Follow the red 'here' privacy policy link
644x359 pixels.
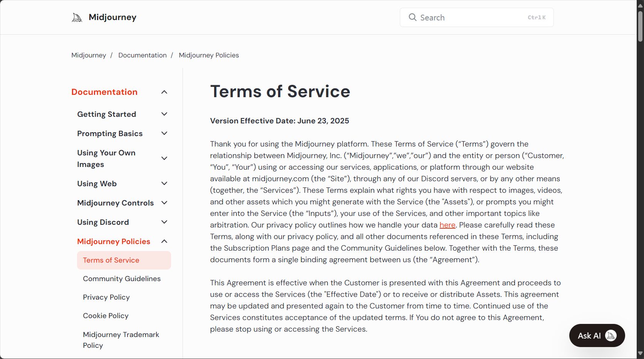click(447, 225)
